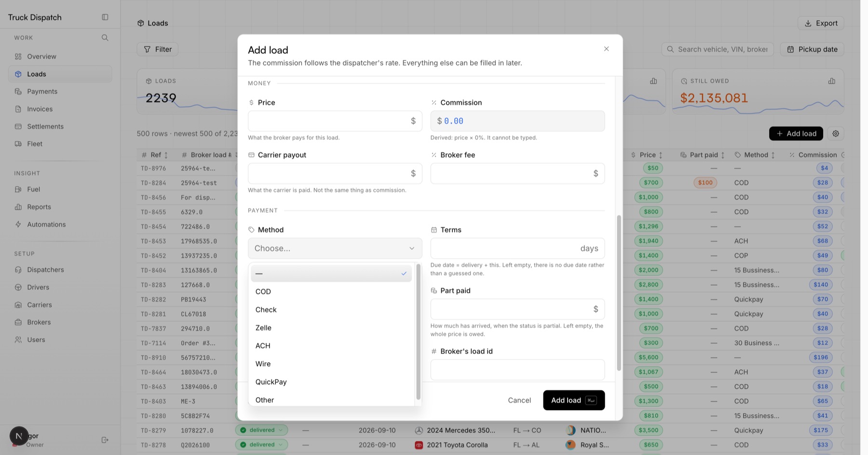Open Brokers setup page
The height and width of the screenshot is (455, 868).
60,322
